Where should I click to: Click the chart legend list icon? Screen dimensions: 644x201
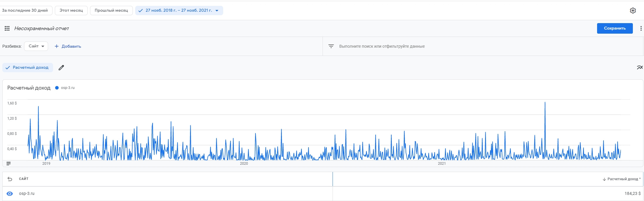coord(9,164)
